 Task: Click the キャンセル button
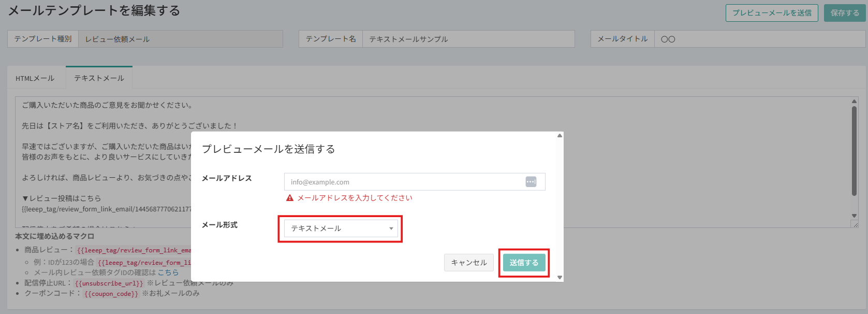tap(468, 263)
